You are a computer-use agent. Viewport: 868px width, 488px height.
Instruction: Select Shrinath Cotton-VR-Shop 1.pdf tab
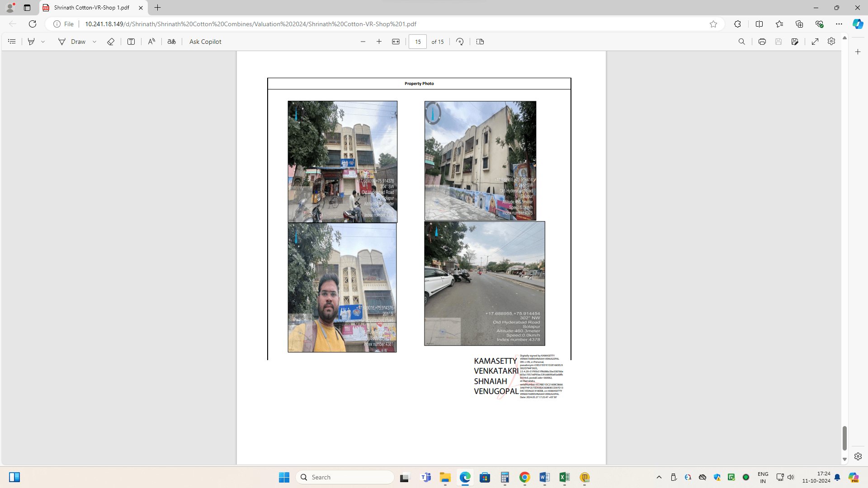point(91,8)
